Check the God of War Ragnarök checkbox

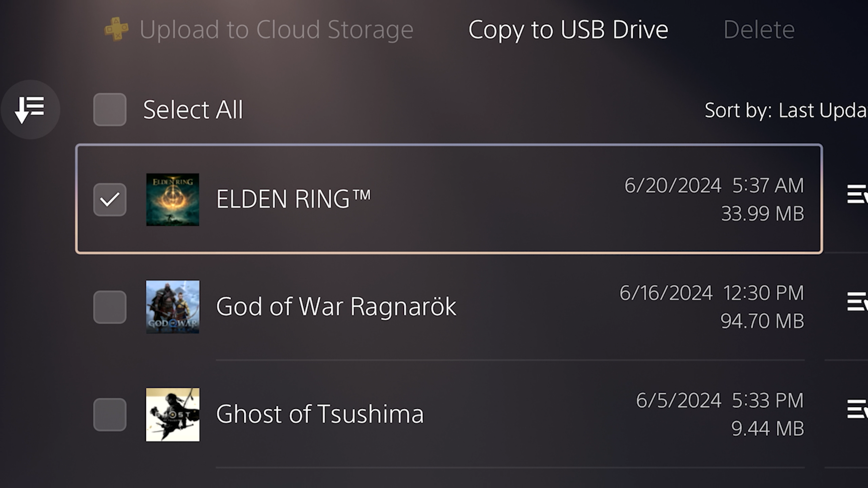coord(110,307)
